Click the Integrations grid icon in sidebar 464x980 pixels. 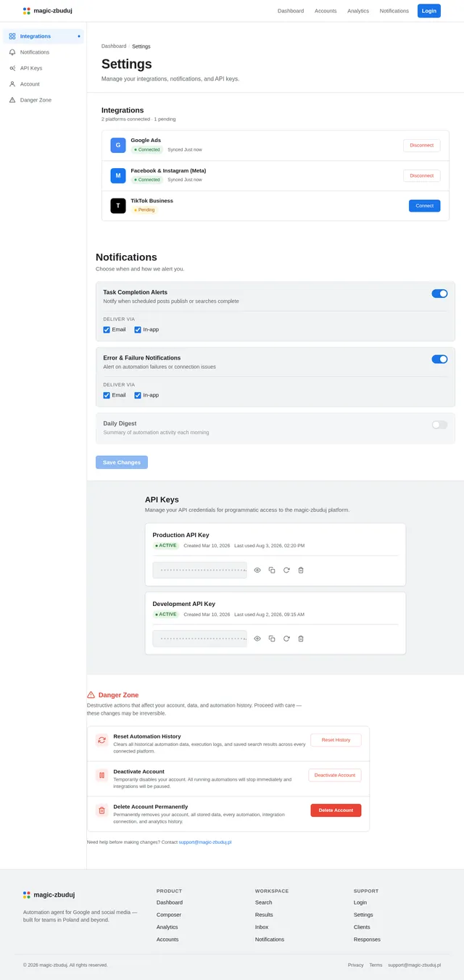click(12, 36)
